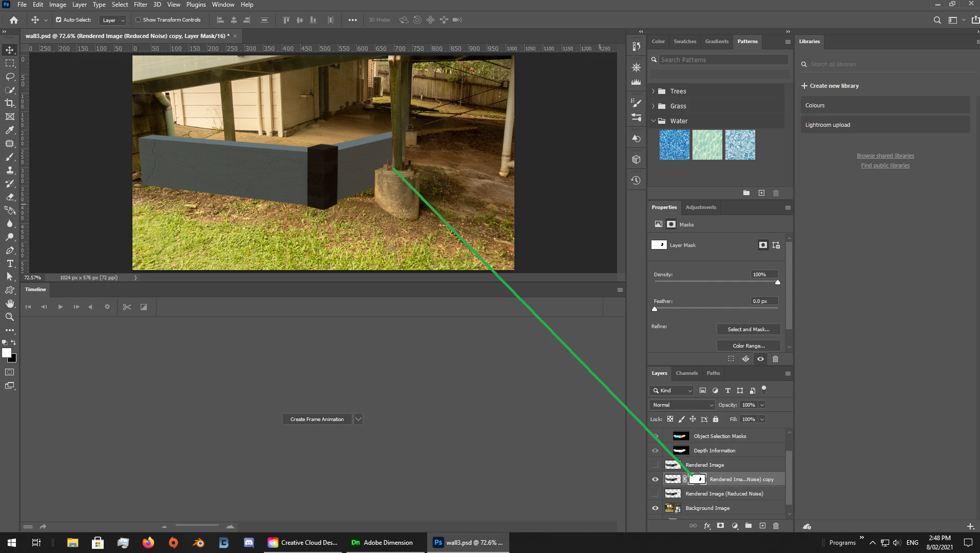Lock transparent pixels icon

tap(670, 419)
